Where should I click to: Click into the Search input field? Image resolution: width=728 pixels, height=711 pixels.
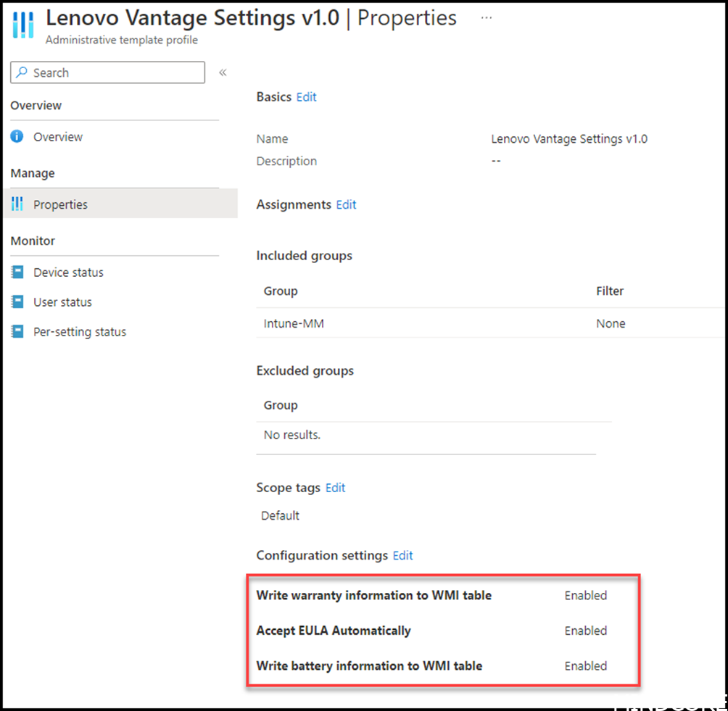108,72
